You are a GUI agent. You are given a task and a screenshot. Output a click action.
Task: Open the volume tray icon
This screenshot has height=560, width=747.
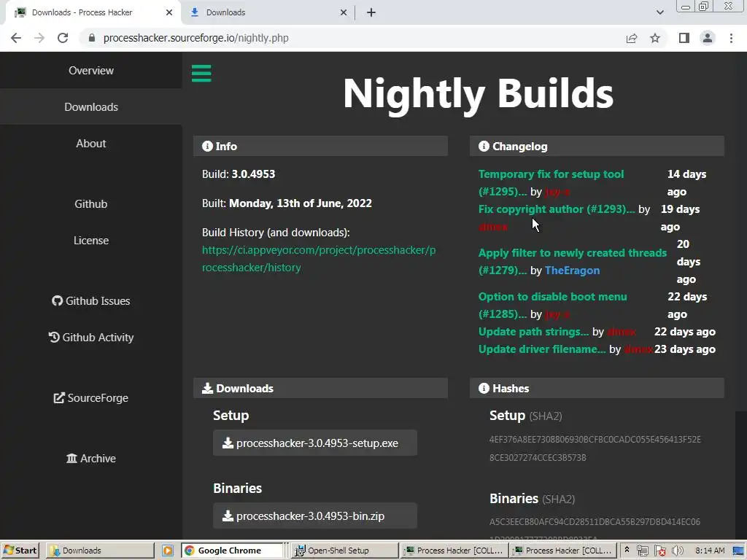(x=677, y=551)
